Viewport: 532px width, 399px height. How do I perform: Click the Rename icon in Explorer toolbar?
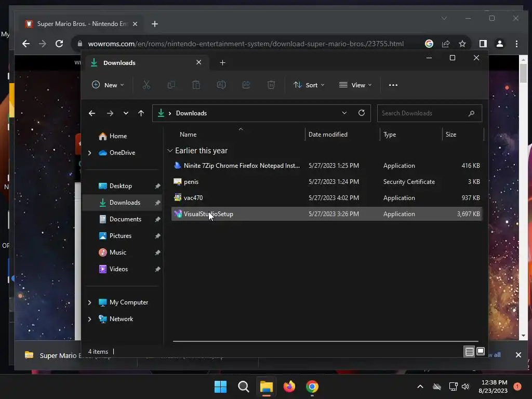coord(221,85)
